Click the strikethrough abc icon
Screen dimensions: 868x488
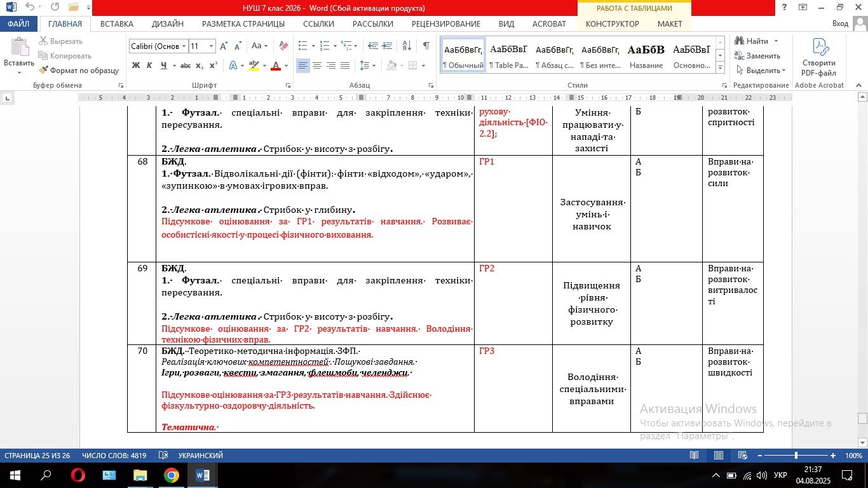point(186,65)
